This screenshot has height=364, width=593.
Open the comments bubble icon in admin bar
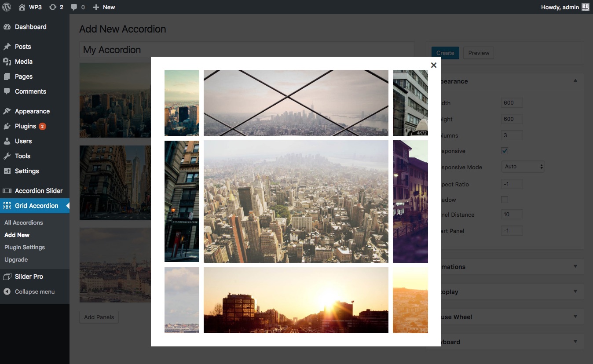tap(74, 7)
